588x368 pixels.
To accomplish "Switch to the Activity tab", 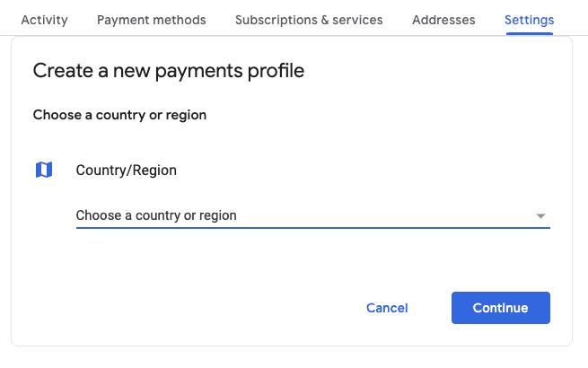I will pos(44,20).
